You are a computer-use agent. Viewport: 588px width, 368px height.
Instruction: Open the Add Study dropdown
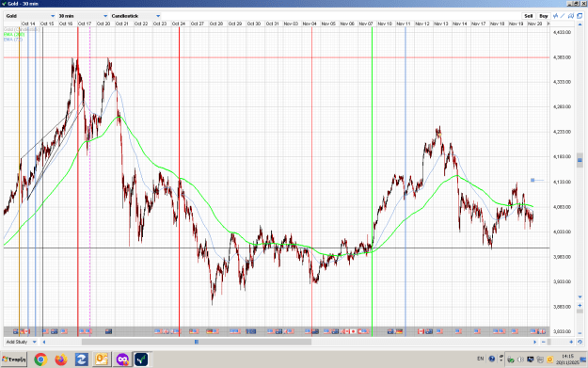22,342
